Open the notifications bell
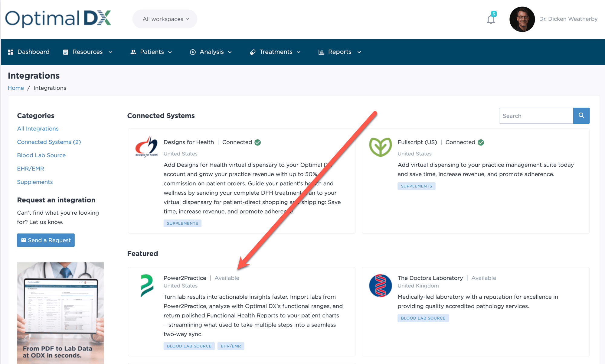The image size is (605, 364). (491, 20)
